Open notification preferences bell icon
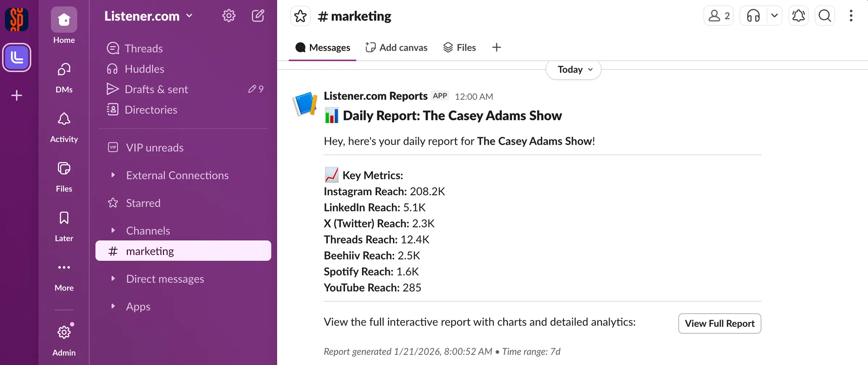Viewport: 868px width, 365px height. click(799, 16)
